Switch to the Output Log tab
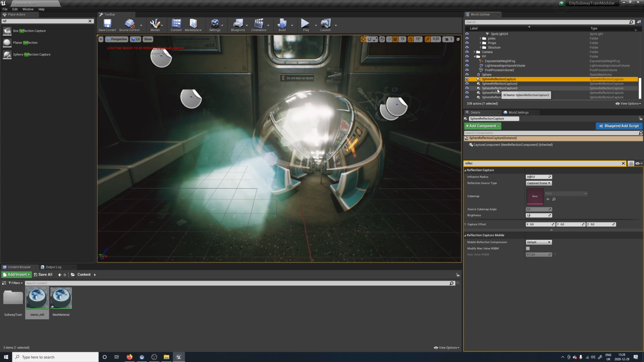644x362 pixels. click(53, 267)
